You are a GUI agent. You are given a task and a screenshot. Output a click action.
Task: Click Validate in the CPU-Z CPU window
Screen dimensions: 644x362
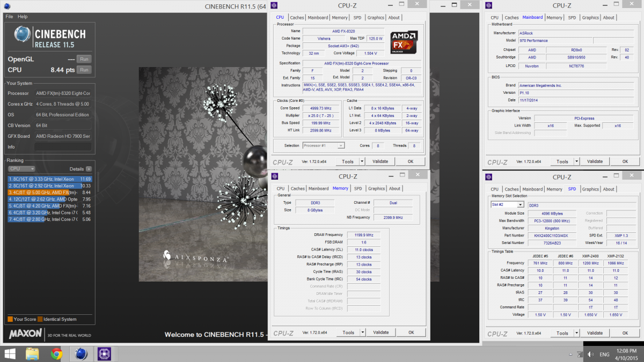point(380,161)
